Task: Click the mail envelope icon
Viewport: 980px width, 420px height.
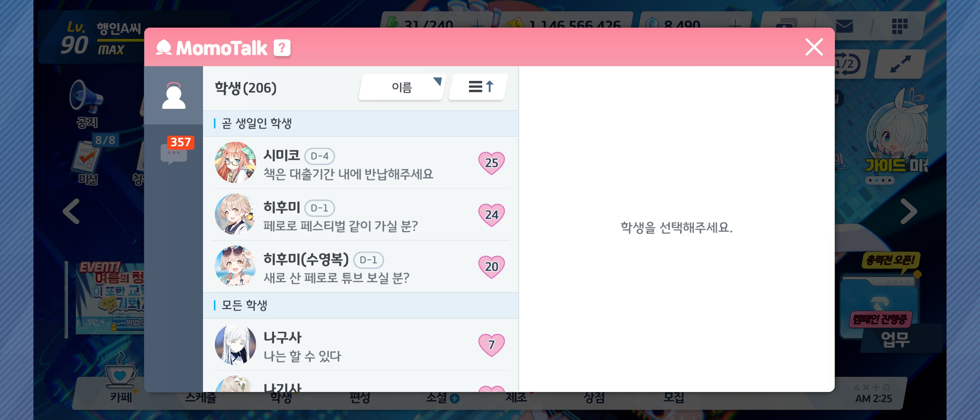Action: pos(844,26)
